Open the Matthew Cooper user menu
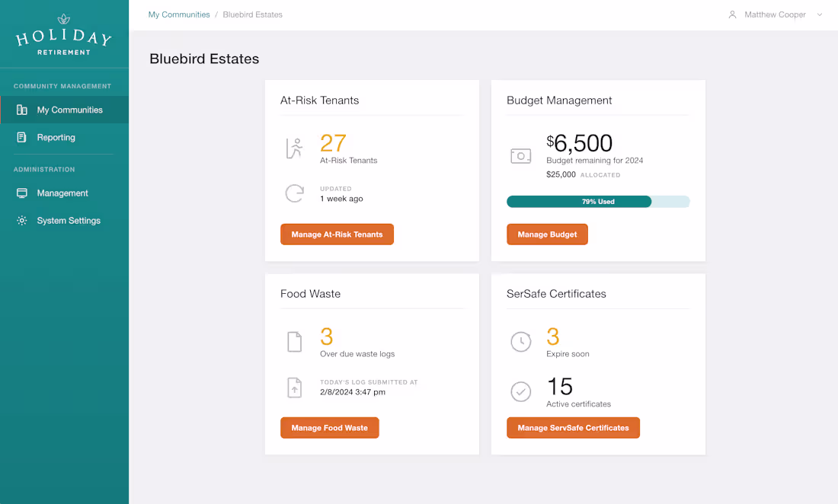 (775, 15)
